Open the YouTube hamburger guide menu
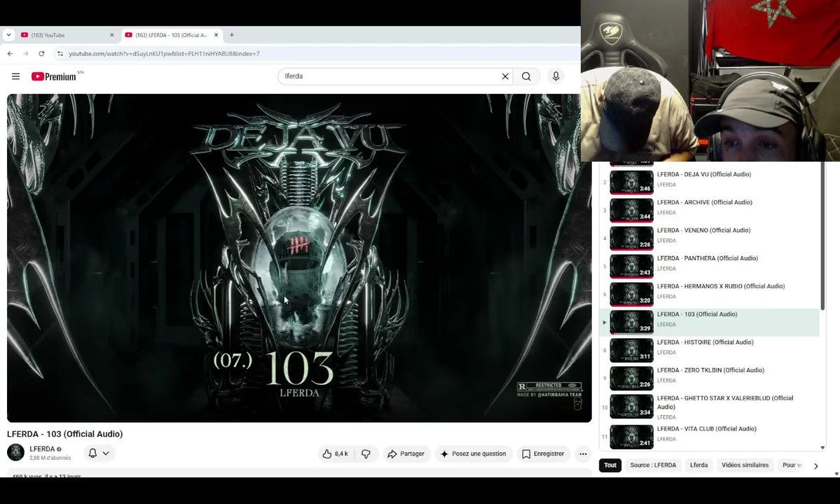The width and height of the screenshot is (840, 504). (15, 76)
